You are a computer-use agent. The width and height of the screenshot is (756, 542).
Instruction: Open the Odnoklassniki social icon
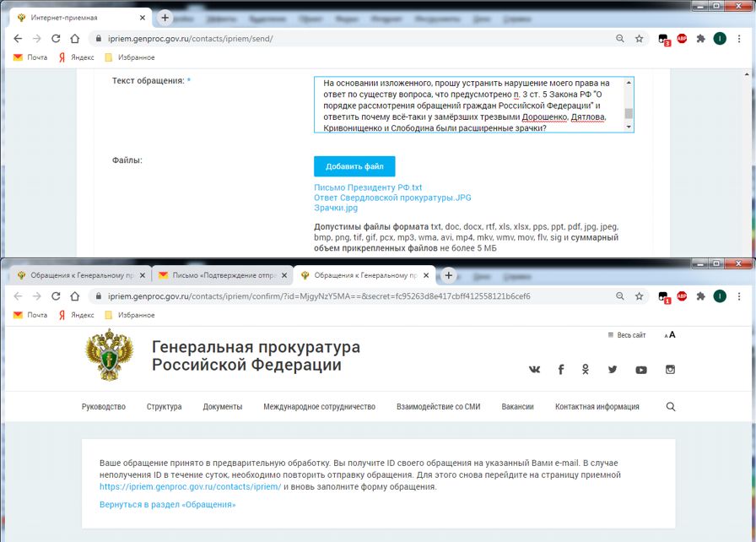tap(586, 370)
